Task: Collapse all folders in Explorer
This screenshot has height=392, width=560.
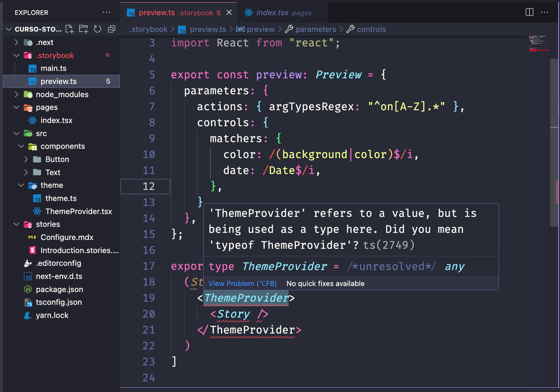Action: click(x=111, y=29)
